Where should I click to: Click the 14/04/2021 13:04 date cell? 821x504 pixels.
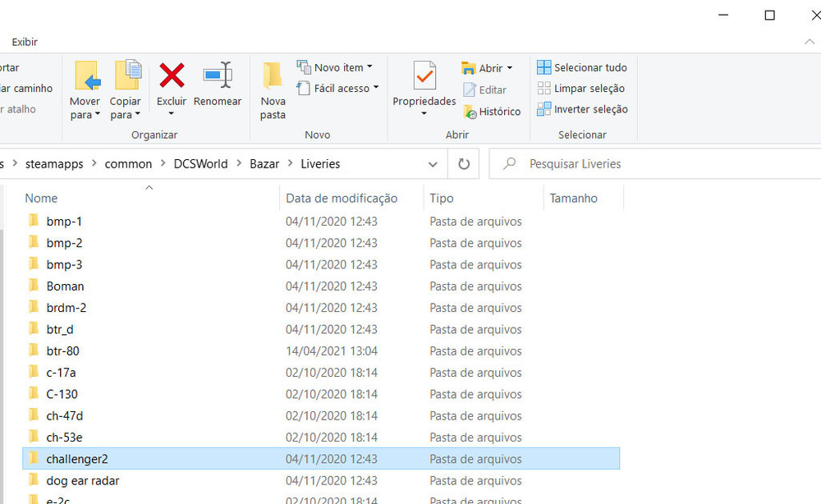pyautogui.click(x=332, y=351)
